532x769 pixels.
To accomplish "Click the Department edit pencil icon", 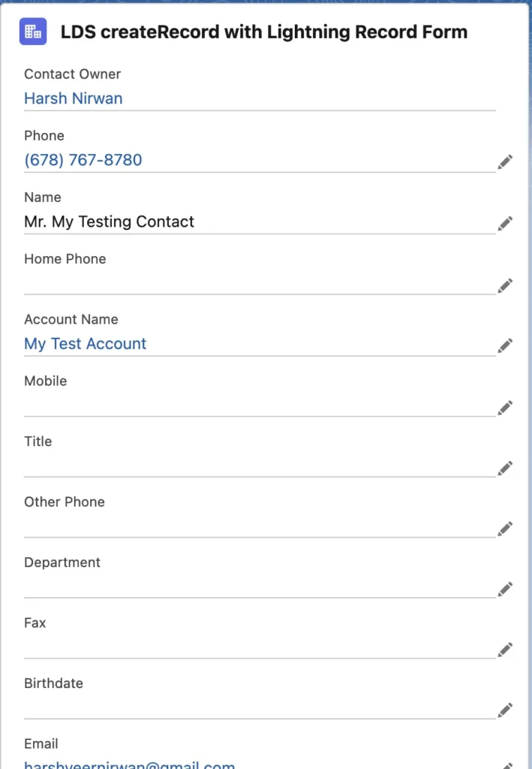I will pyautogui.click(x=505, y=589).
